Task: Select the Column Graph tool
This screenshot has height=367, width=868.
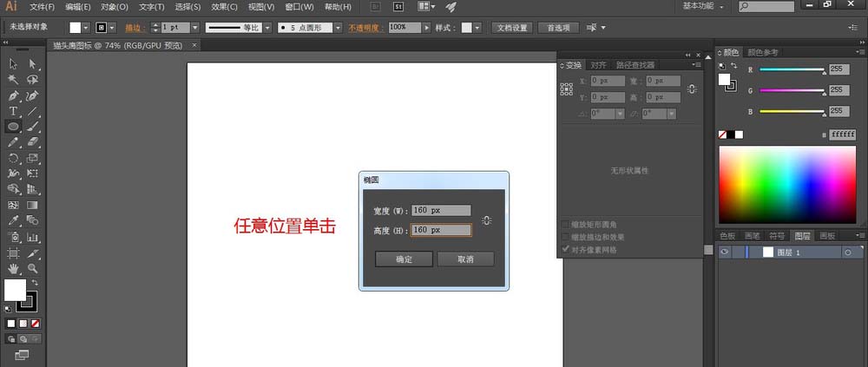Action: (33, 238)
